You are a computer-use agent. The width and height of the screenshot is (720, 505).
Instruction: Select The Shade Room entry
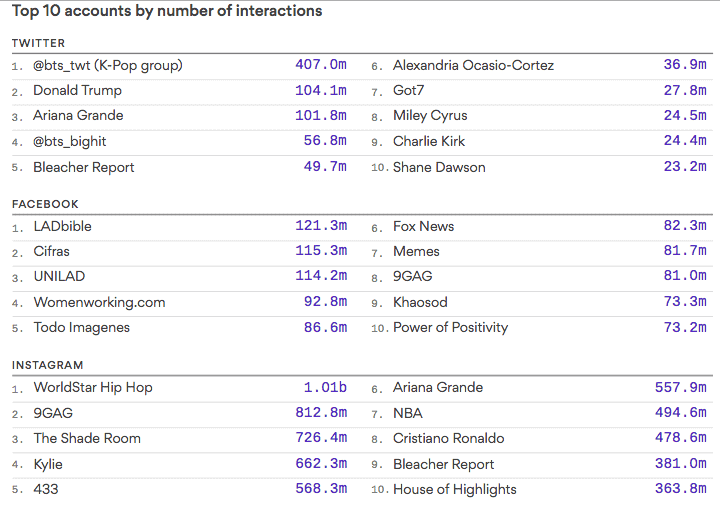[x=87, y=438]
